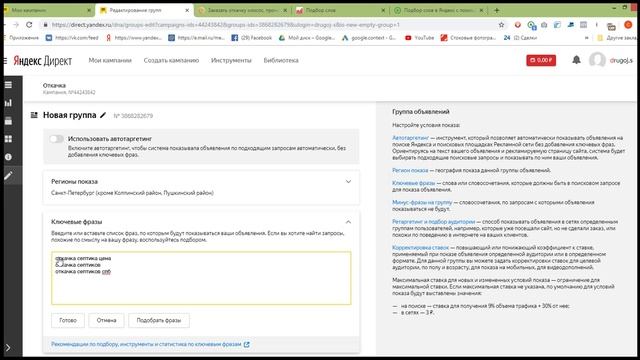Bookmark page with star icon
Screen dimensions: 640x360
(501, 25)
